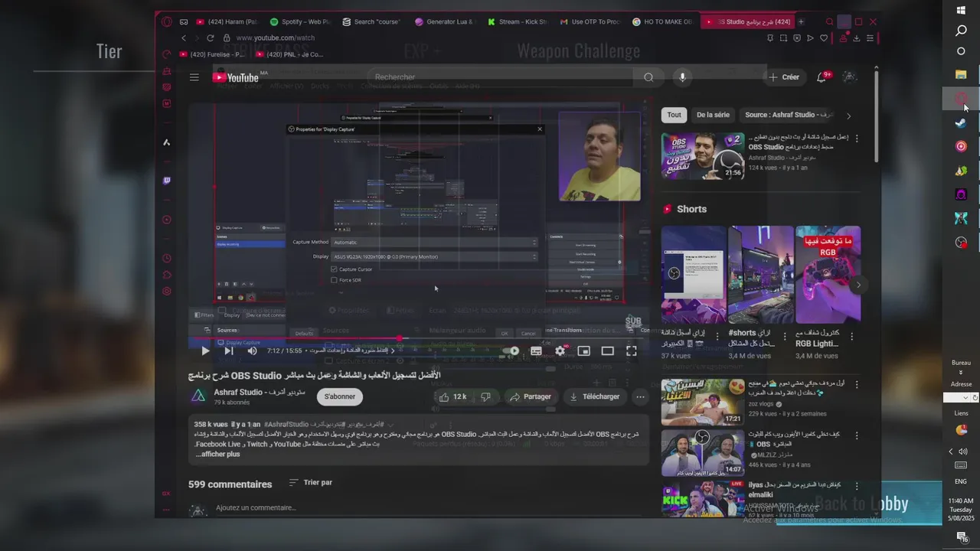Open more actions ellipsis under video

tap(640, 396)
